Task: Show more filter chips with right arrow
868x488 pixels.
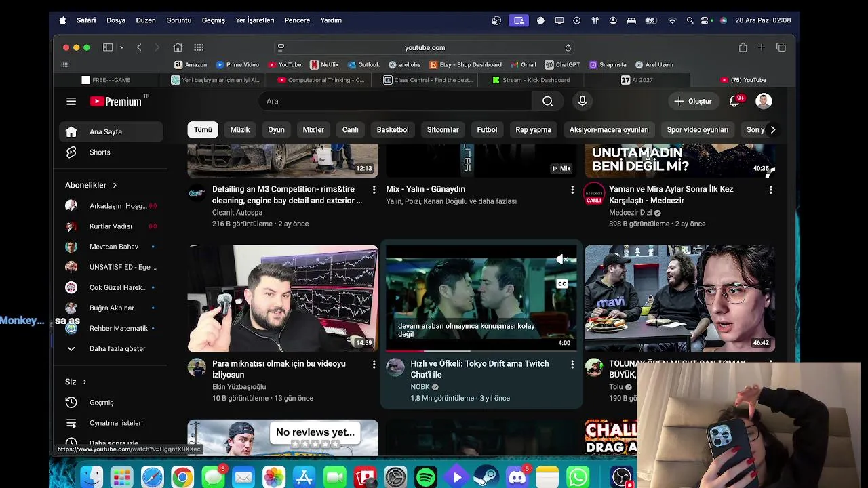Action: coord(772,130)
